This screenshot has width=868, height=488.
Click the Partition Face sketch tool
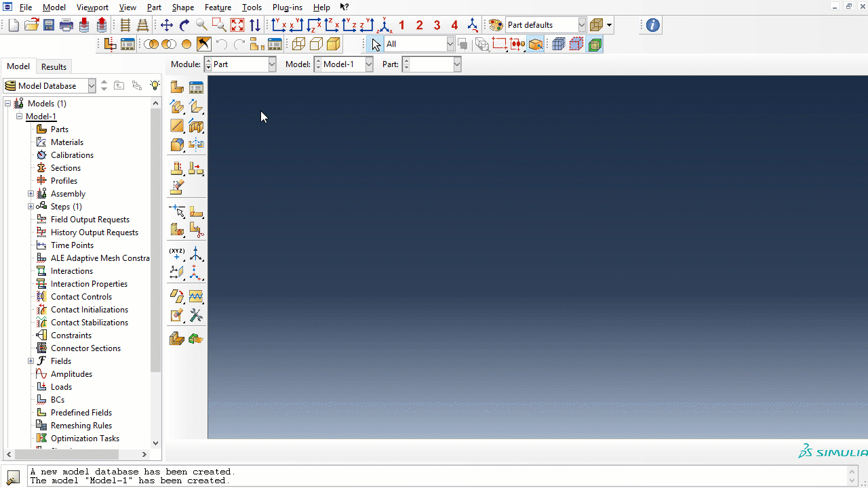(x=196, y=211)
